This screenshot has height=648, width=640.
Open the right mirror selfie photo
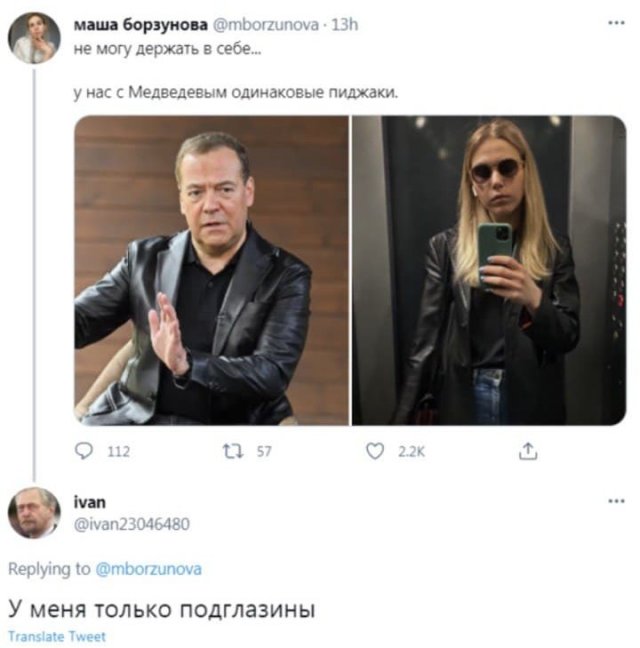pos(488,269)
